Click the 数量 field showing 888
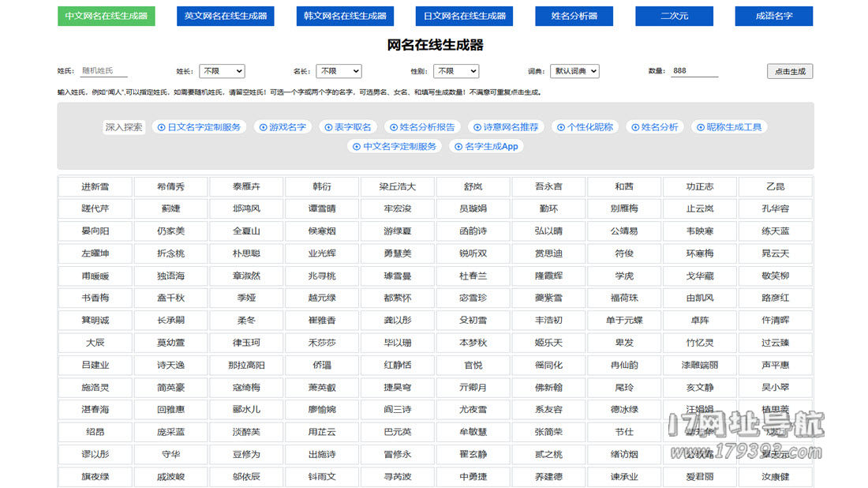This screenshot has width=868, height=488. click(694, 71)
